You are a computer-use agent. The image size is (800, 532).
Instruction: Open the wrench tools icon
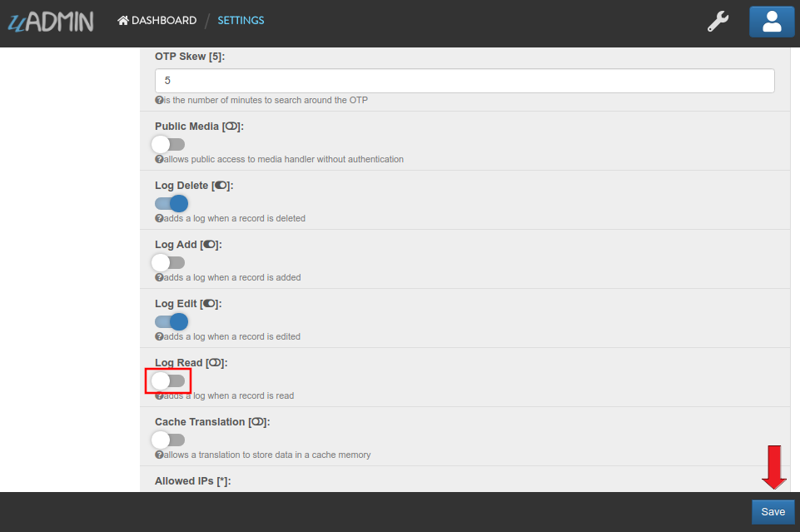pyautogui.click(x=718, y=22)
